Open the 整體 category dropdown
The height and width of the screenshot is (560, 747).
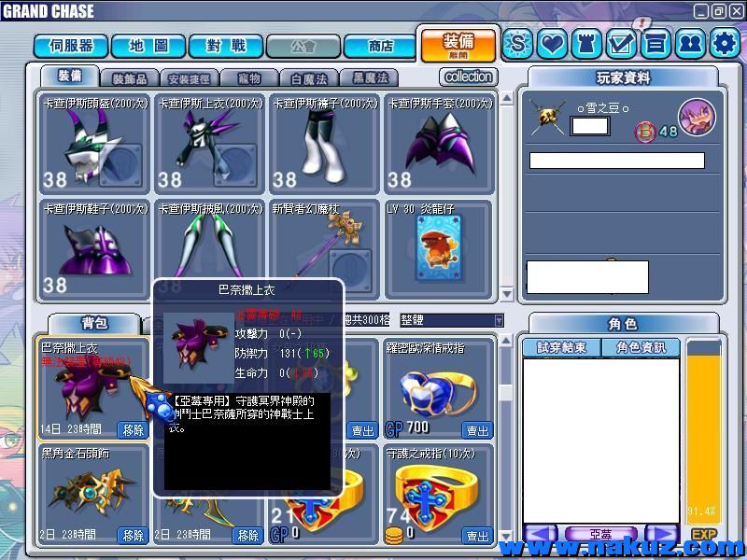pos(452,320)
